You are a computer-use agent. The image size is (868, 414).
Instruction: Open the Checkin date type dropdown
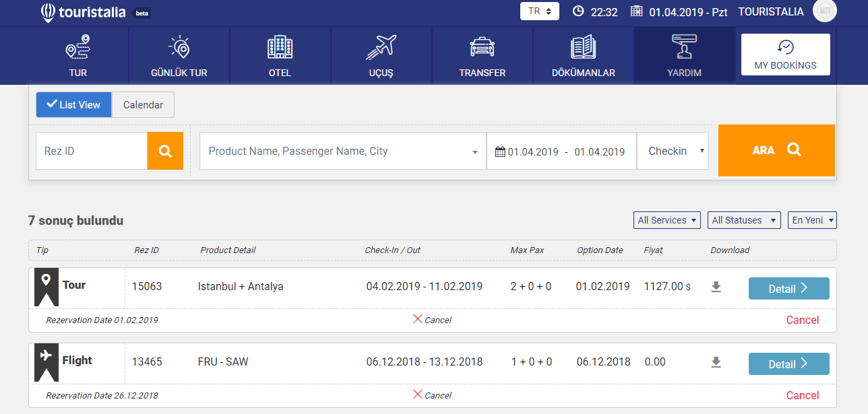[x=673, y=151]
